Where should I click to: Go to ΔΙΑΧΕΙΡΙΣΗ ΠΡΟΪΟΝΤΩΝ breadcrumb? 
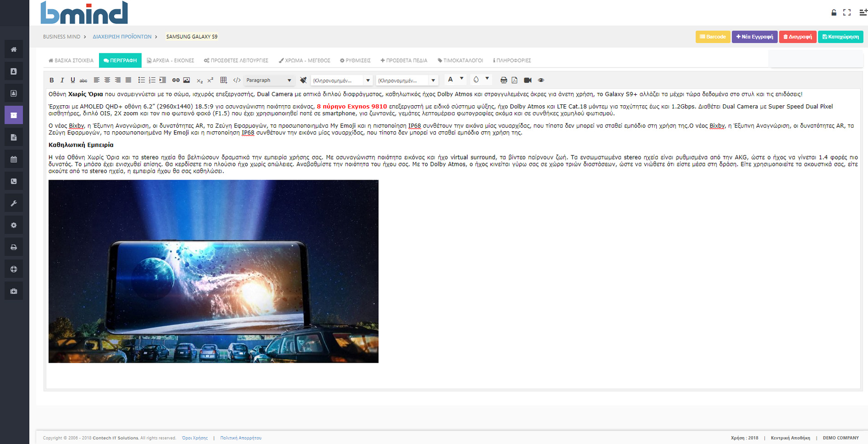pyautogui.click(x=122, y=36)
